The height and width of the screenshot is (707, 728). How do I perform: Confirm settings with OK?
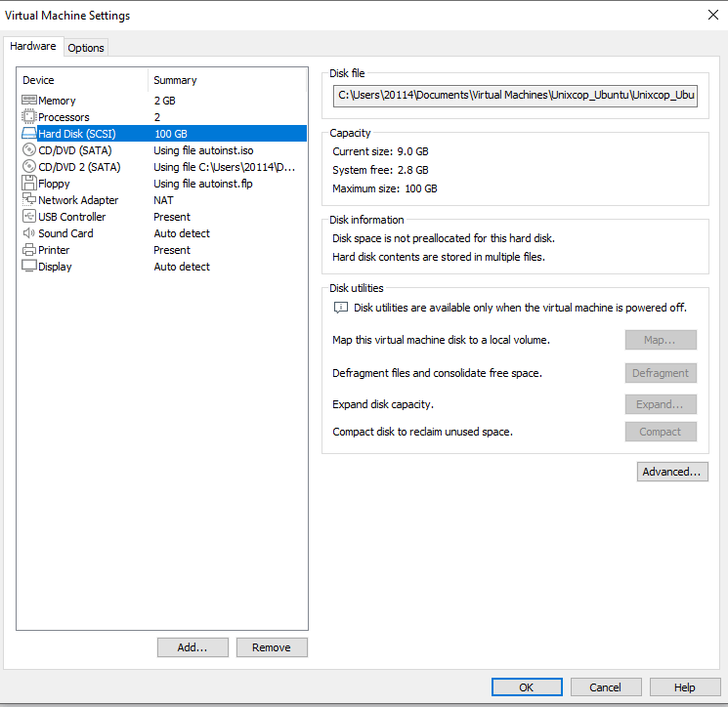coord(527,687)
